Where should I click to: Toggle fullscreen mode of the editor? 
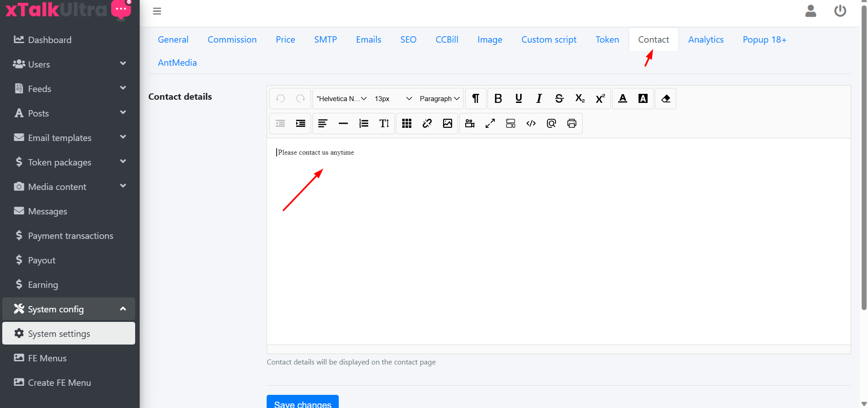pyautogui.click(x=490, y=123)
